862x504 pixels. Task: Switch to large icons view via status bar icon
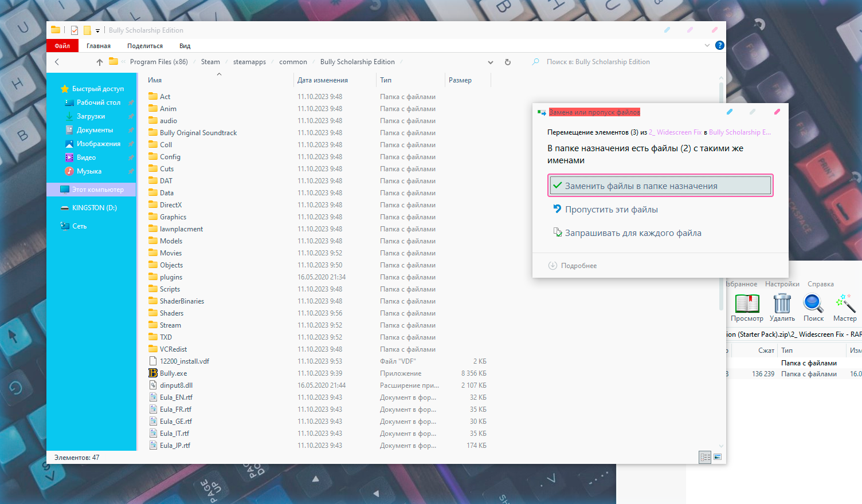(x=718, y=457)
